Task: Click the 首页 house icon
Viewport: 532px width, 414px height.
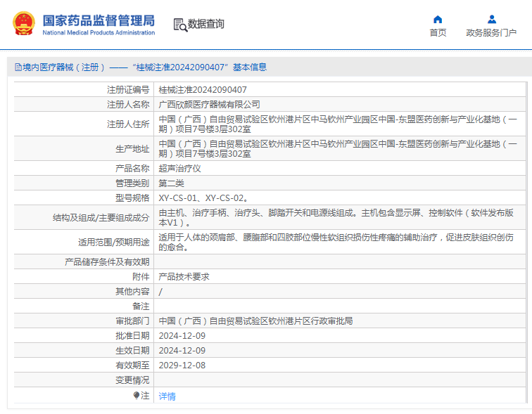Action: click(x=438, y=19)
